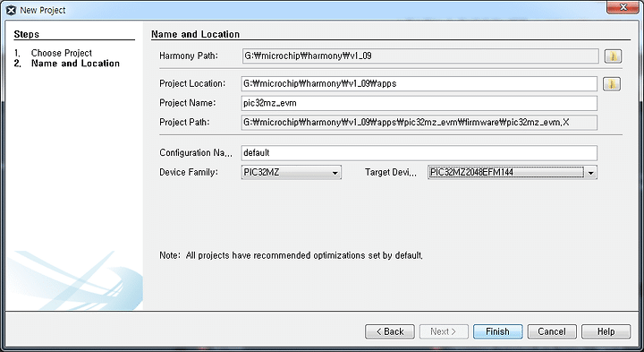
Task: Click the disabled Next button
Action: pos(444,331)
